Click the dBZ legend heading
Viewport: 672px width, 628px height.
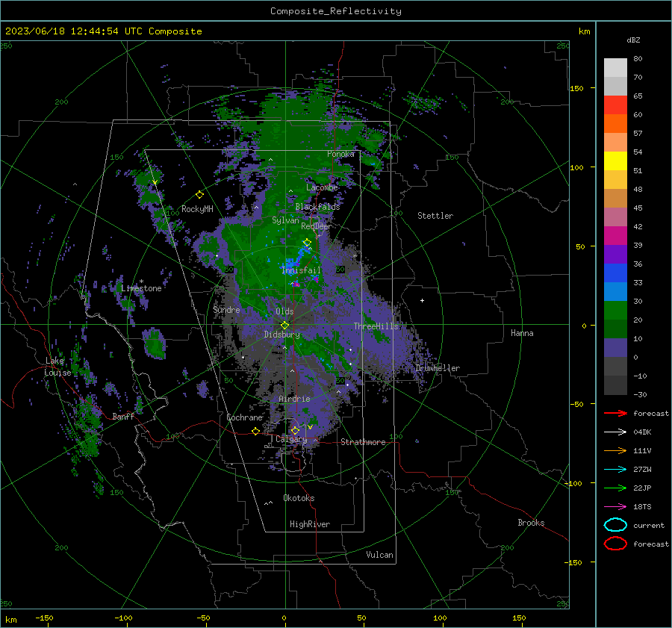click(633, 40)
